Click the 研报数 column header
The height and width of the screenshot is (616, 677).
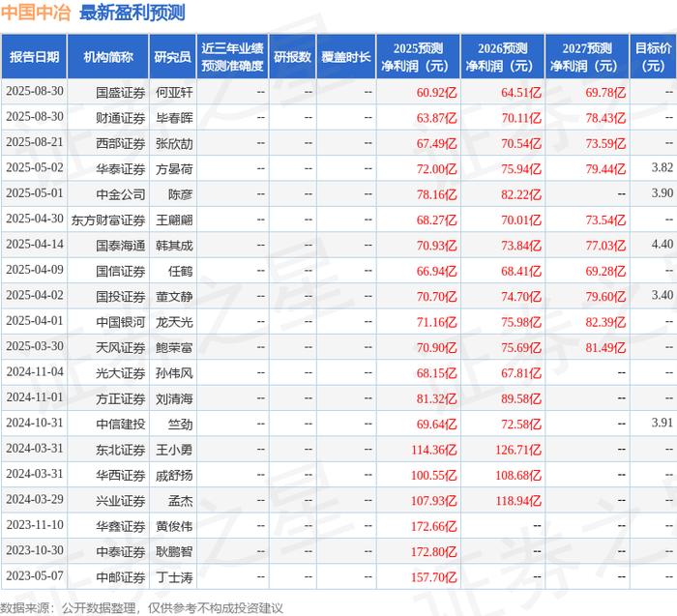tap(292, 56)
